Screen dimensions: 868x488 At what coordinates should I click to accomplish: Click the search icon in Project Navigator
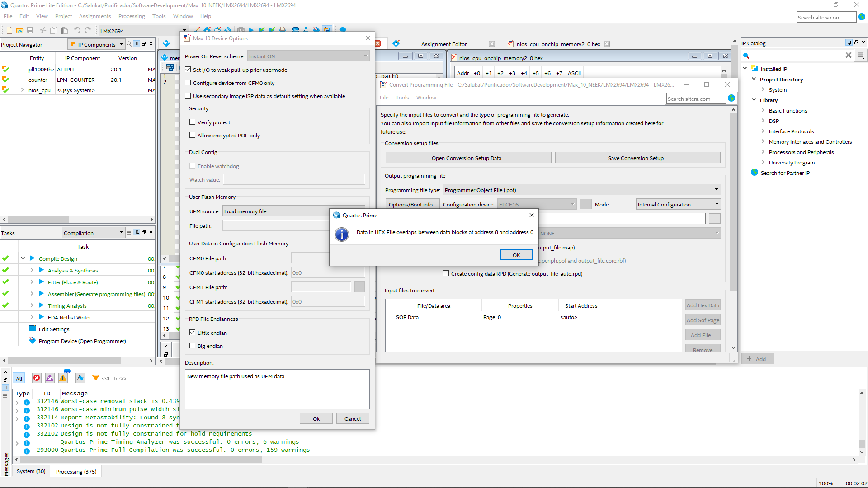tap(129, 44)
